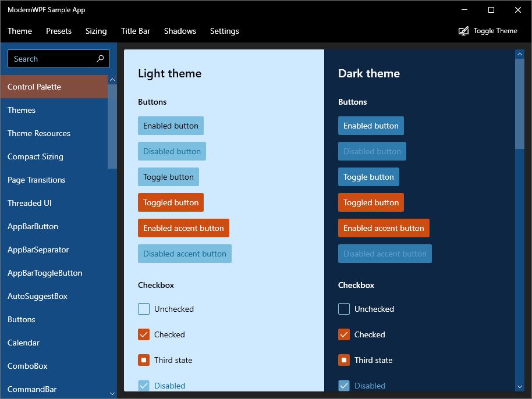Uncheck the Checked checkbox in Dark theme
Viewport: 532px width, 399px height.
click(x=343, y=334)
